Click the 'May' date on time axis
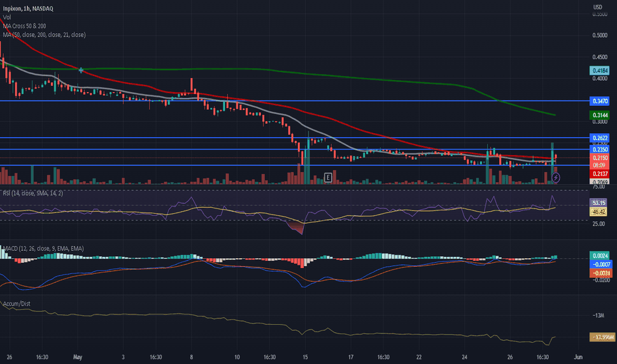Viewport: 617px width, 364px height. [77, 357]
